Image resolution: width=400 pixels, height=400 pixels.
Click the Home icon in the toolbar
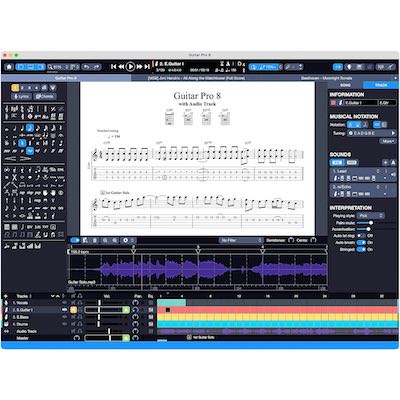click(x=9, y=67)
